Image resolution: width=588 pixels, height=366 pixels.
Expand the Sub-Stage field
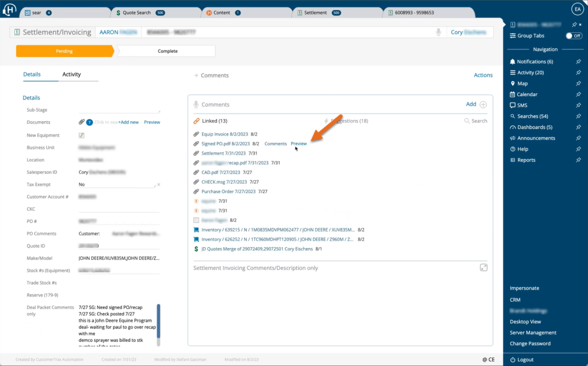[x=119, y=109]
